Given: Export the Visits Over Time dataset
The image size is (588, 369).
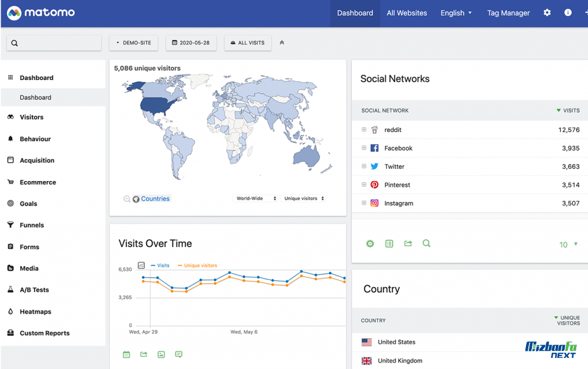Looking at the screenshot, I should click(x=144, y=354).
